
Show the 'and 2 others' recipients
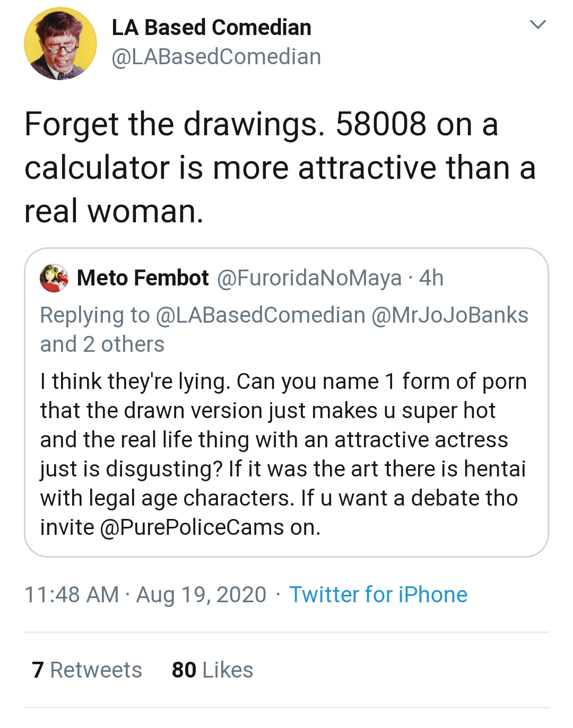tap(102, 344)
